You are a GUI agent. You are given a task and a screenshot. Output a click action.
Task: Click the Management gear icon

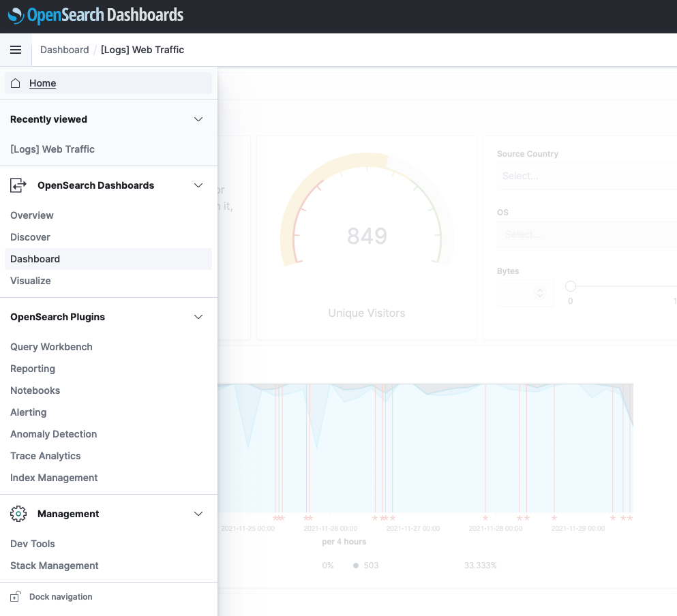18,514
